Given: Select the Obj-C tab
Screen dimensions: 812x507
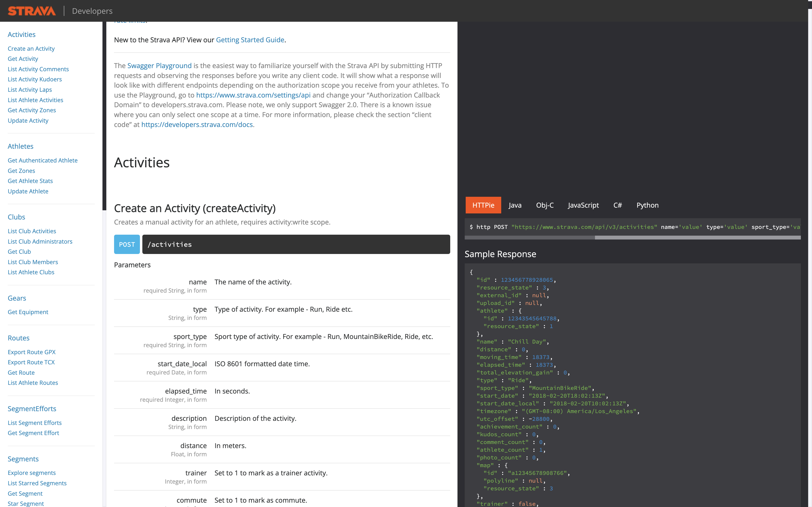Looking at the screenshot, I should [544, 205].
